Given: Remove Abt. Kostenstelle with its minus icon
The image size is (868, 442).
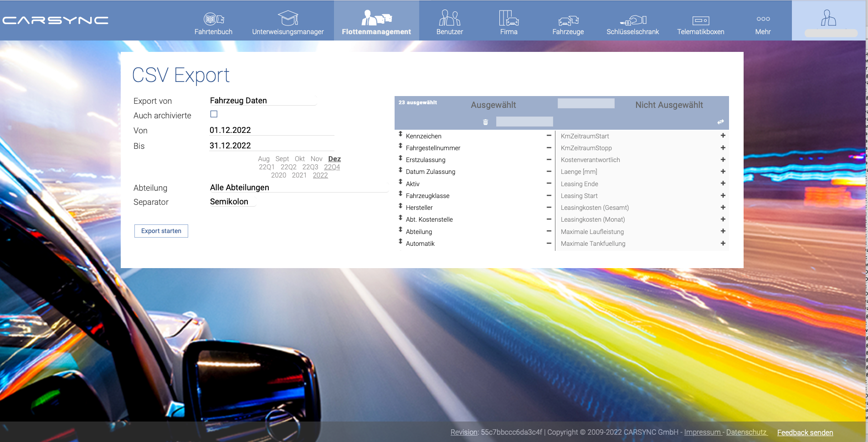Looking at the screenshot, I should coord(549,219).
